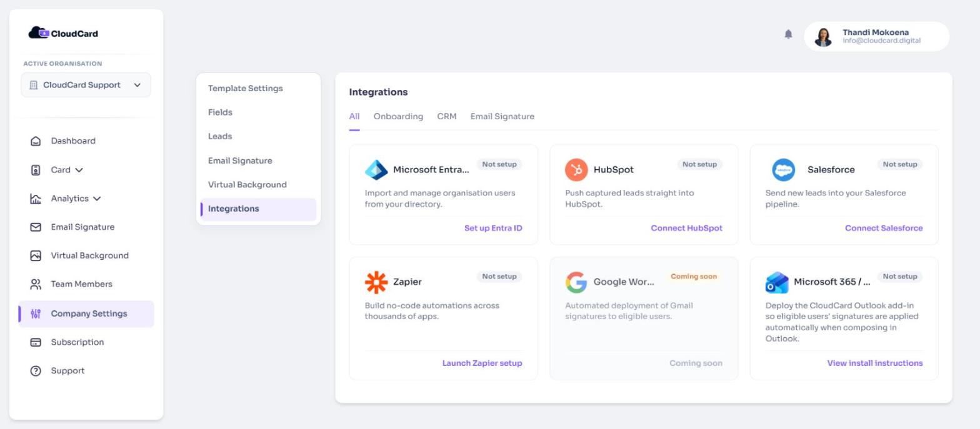Open Leads in settings menu

point(220,136)
